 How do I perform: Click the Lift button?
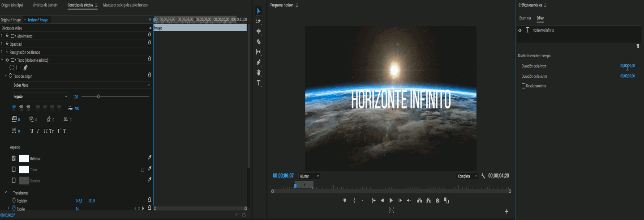tap(420, 201)
